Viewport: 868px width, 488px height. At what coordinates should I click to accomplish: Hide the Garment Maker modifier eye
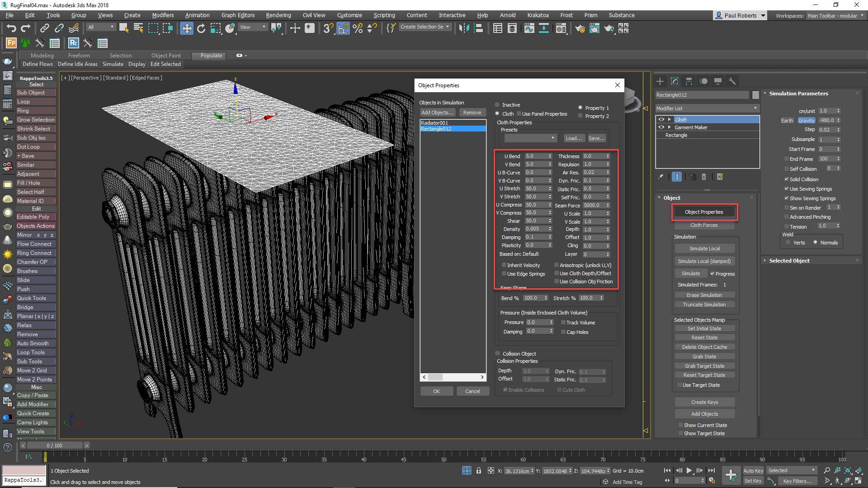click(661, 127)
